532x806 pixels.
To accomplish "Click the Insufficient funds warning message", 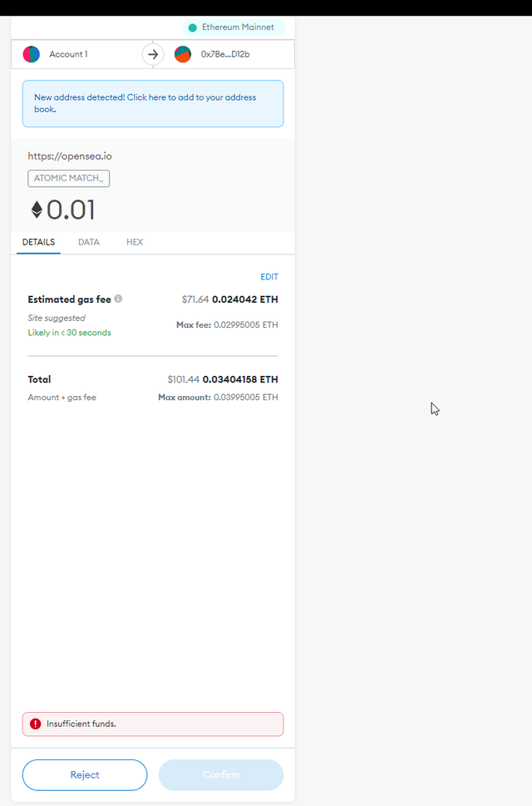I will [81, 724].
